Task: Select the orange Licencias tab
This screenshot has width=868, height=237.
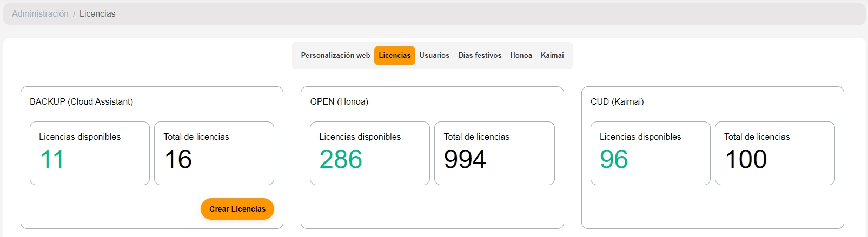Action: (395, 56)
